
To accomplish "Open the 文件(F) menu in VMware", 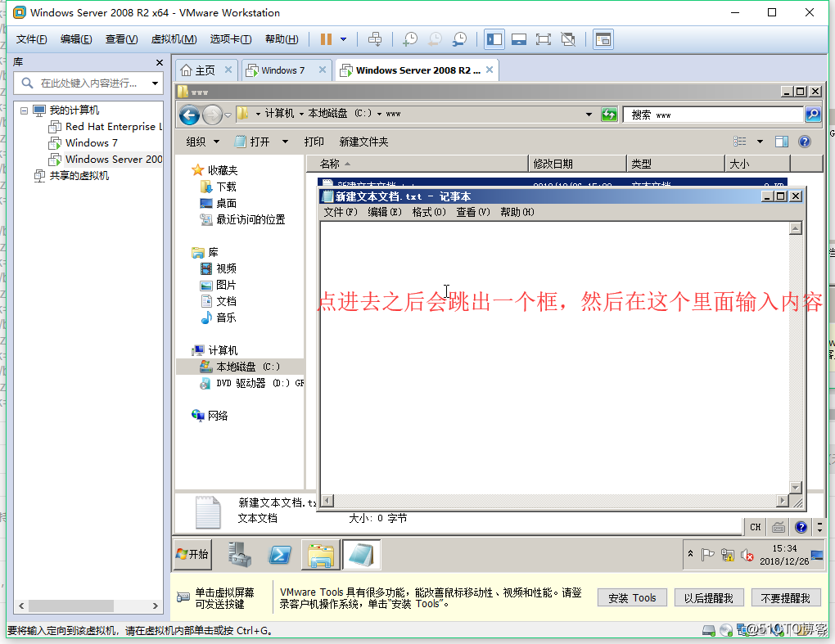I will (x=31, y=38).
